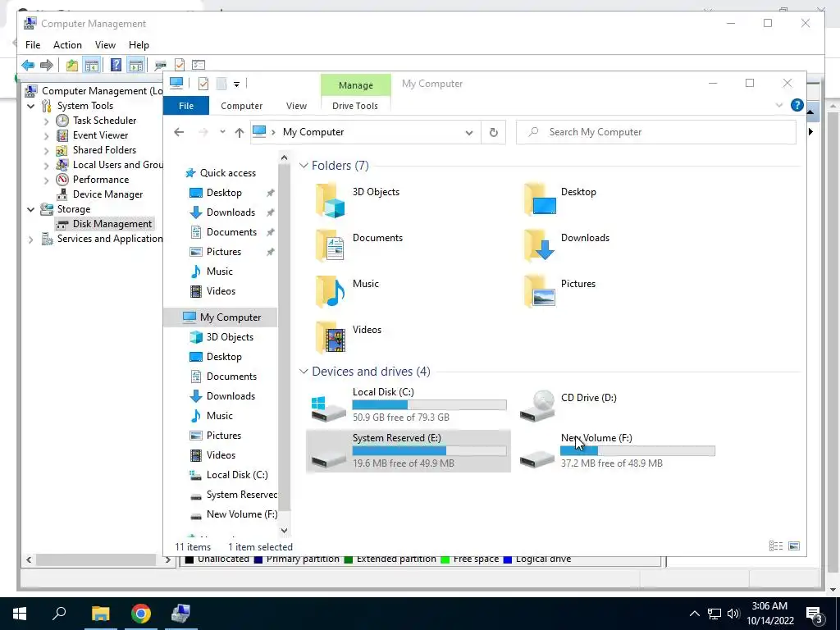Collapse the Storage tree node
Screen dimensions: 840x630
point(30,209)
